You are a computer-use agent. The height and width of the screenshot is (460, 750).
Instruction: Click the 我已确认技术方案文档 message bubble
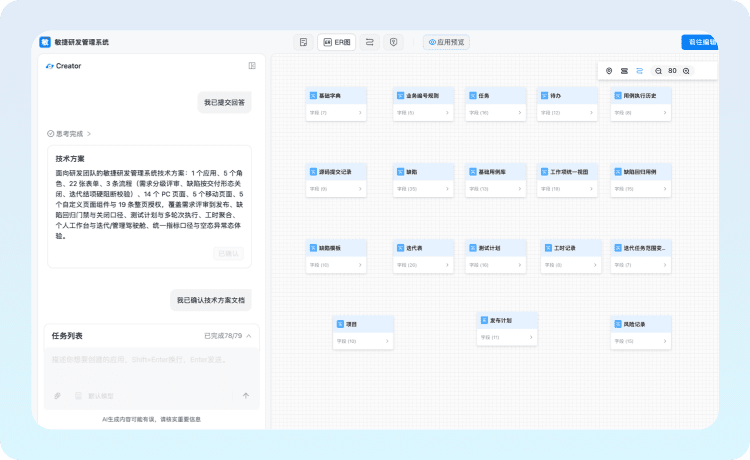(211, 300)
